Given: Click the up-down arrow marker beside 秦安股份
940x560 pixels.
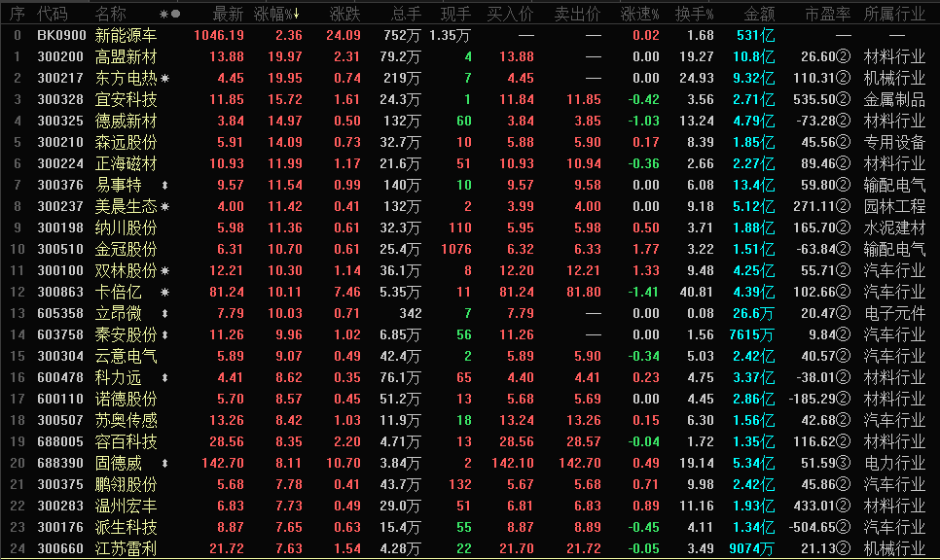Looking at the screenshot, I should point(164,334).
